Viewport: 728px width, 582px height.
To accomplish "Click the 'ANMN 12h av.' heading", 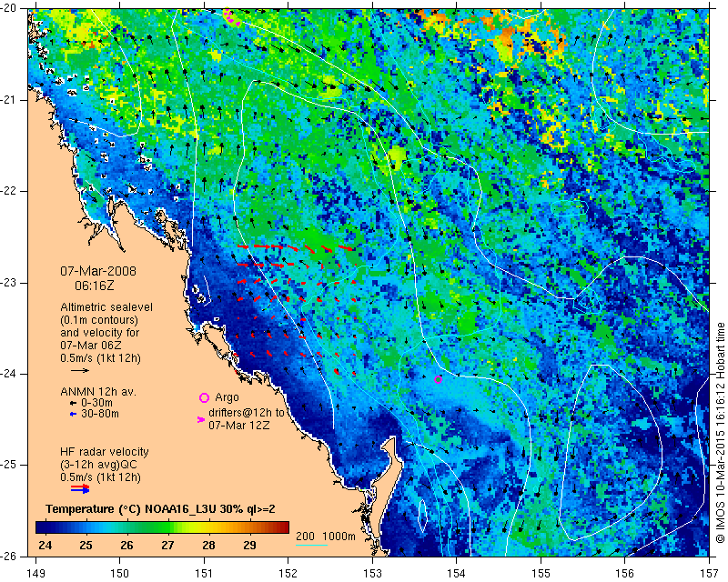I will 98,392.
